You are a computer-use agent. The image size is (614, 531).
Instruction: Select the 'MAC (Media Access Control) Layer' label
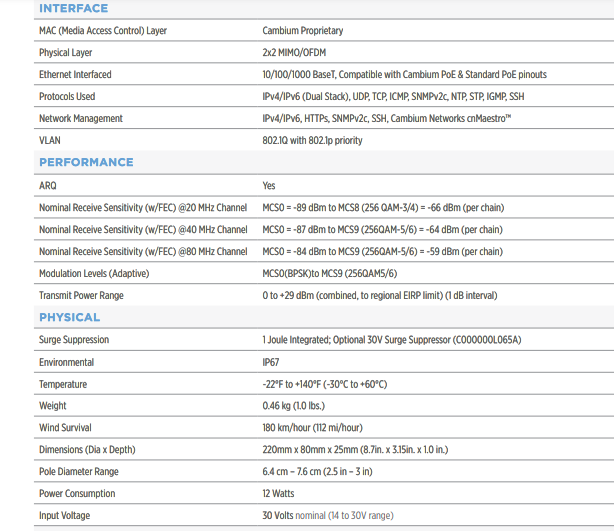[102, 31]
